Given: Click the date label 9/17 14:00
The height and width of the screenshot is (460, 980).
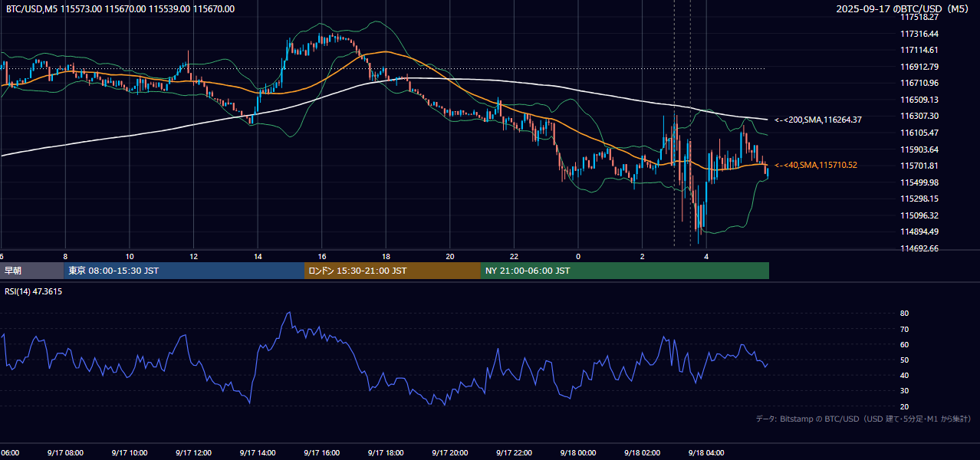Looking at the screenshot, I should point(258,453).
